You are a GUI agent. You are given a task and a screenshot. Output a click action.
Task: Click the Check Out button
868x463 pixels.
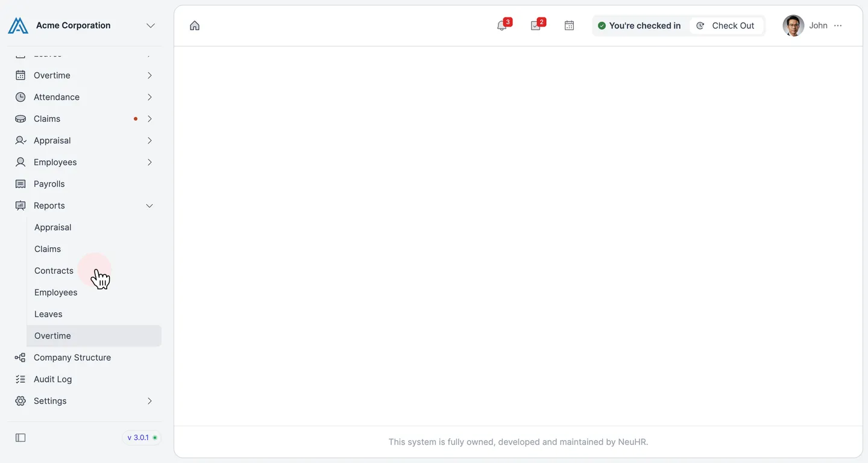[x=726, y=25]
